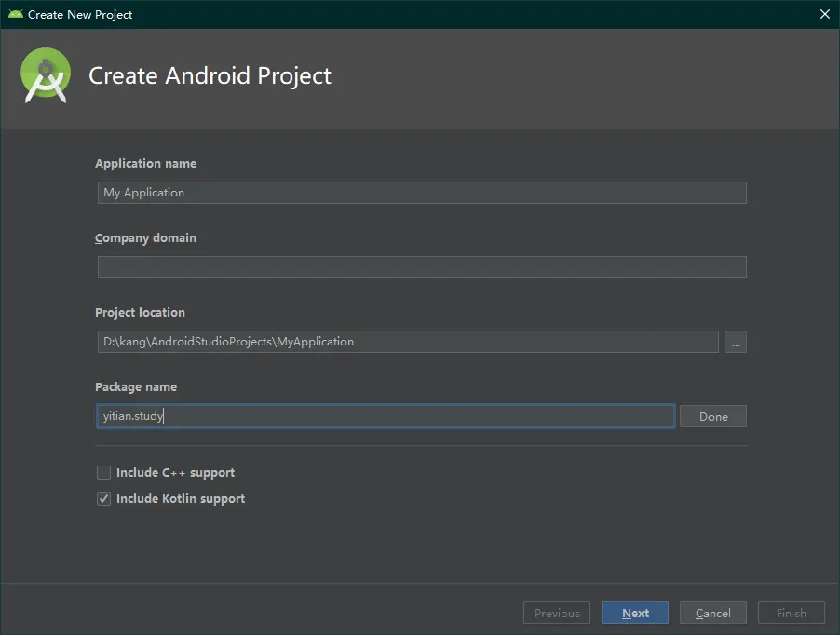Screen dimensions: 840x635
Task: Enable Include C++ support checkbox
Action: pos(103,472)
